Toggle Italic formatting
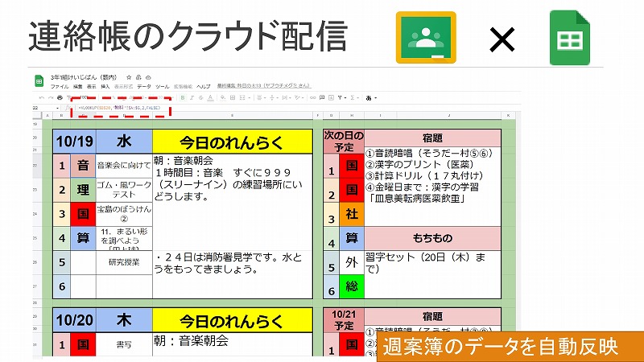This screenshot has width=644, height=362. point(192,97)
